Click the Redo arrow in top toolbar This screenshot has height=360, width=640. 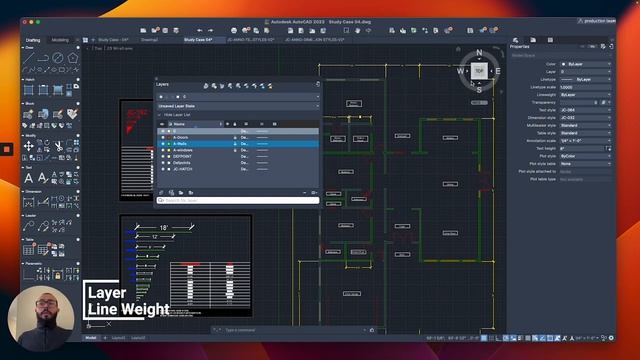(x=210, y=31)
